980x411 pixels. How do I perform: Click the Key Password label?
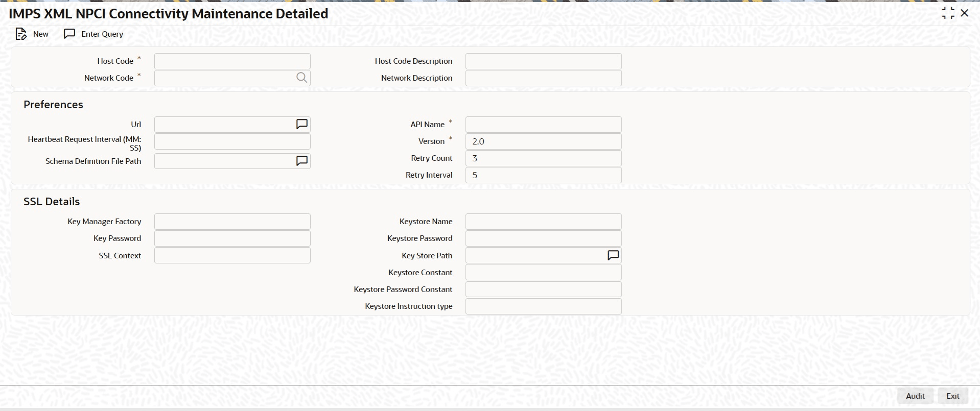118,238
